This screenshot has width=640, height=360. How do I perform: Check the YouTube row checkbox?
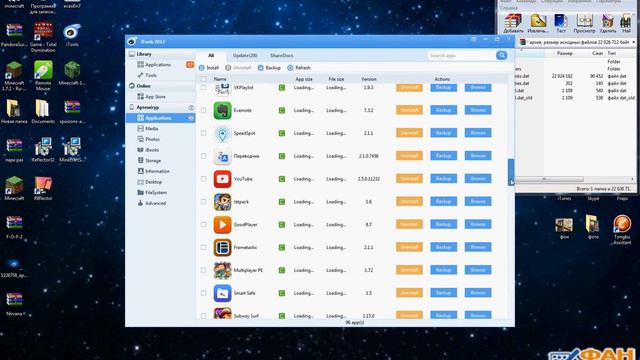pyautogui.click(x=204, y=179)
